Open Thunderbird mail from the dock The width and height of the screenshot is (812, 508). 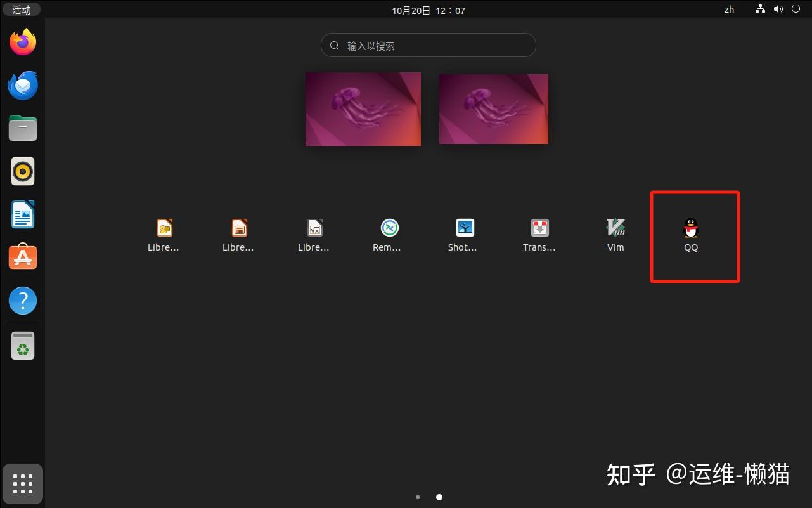pyautogui.click(x=23, y=85)
